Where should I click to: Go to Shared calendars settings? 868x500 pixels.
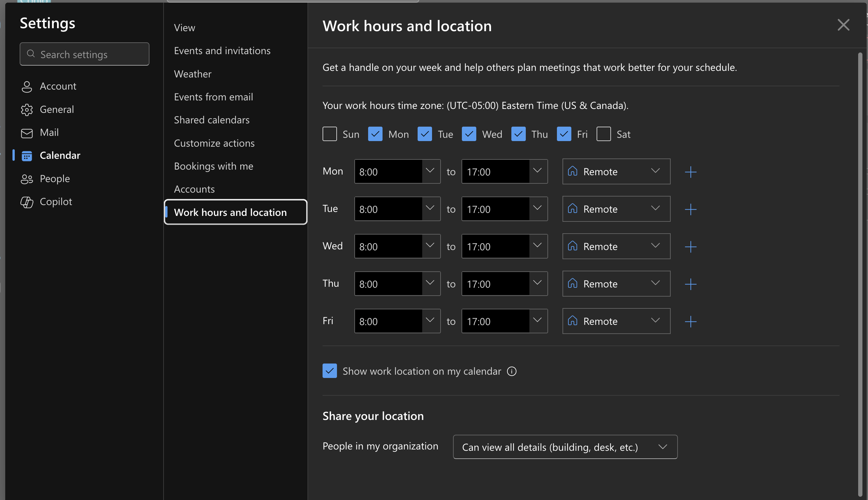point(211,120)
